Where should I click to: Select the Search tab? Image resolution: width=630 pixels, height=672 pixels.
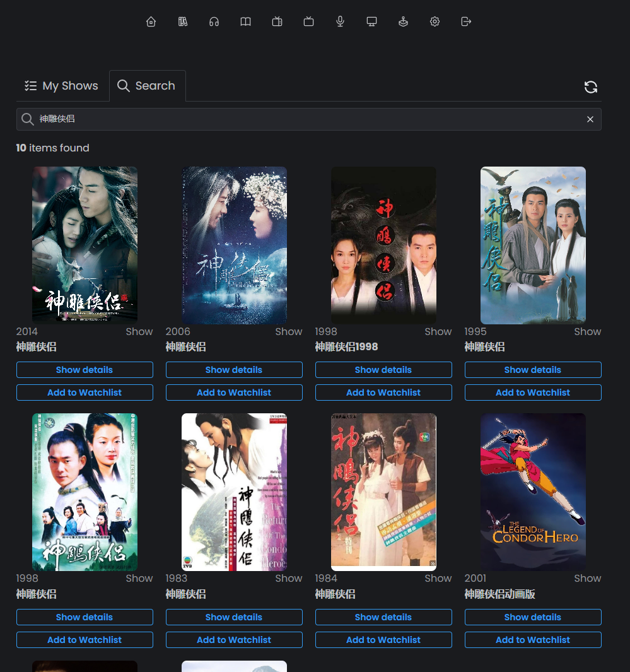point(147,86)
